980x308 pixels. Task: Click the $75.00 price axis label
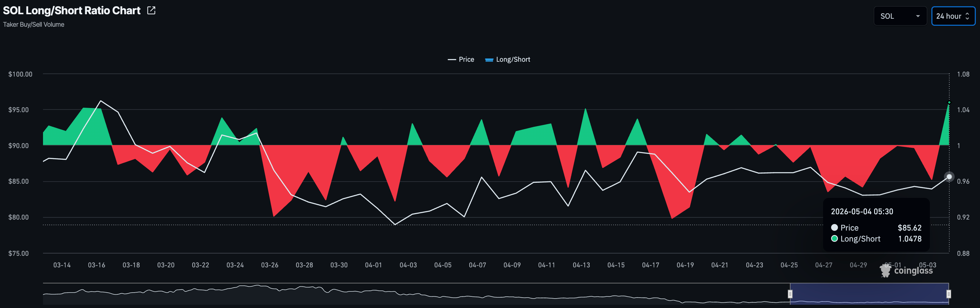click(x=19, y=253)
